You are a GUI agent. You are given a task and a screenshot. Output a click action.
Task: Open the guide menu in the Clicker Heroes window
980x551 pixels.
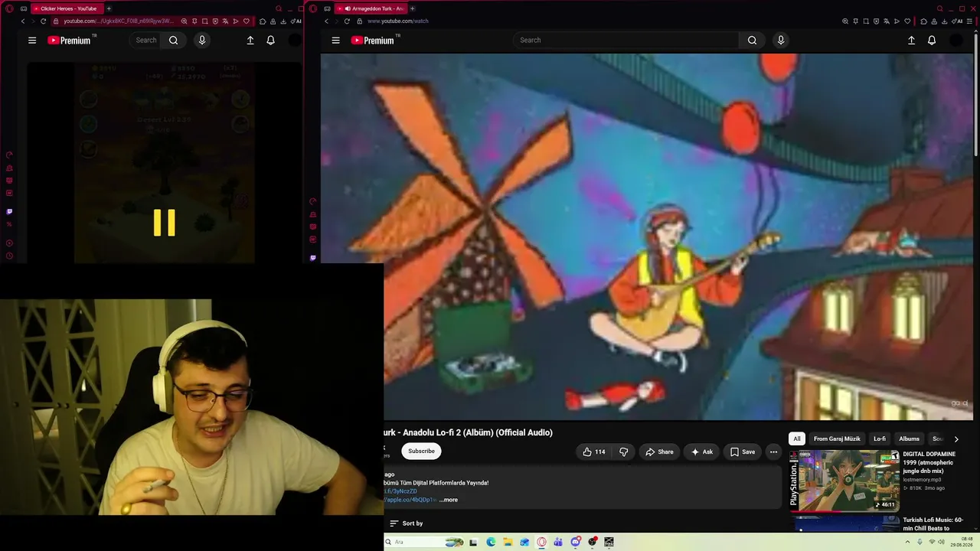point(32,41)
